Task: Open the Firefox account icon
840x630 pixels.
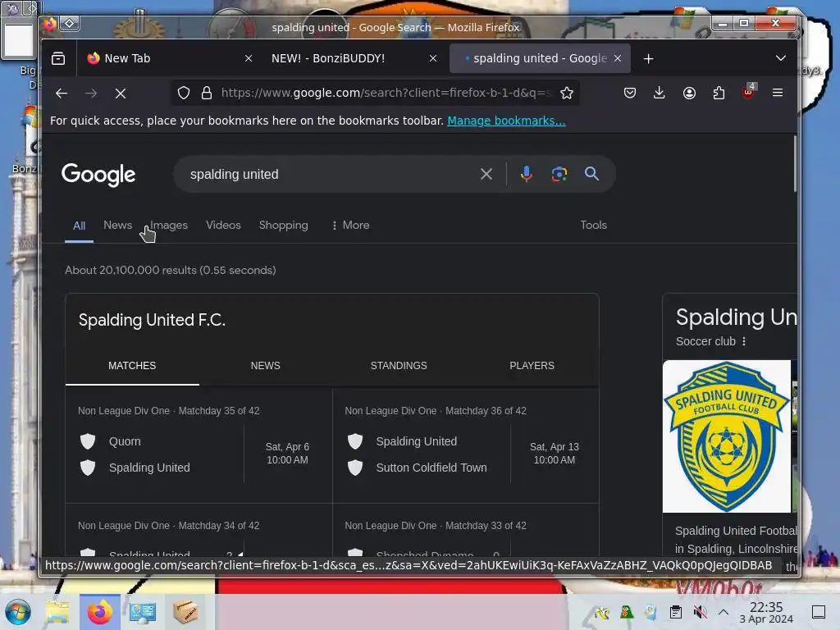Action: 689,94
